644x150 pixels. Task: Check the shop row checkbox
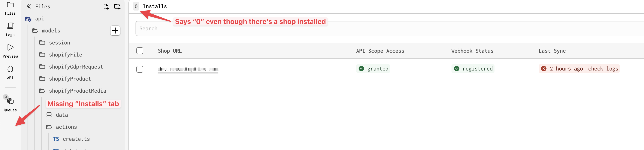coord(140,69)
